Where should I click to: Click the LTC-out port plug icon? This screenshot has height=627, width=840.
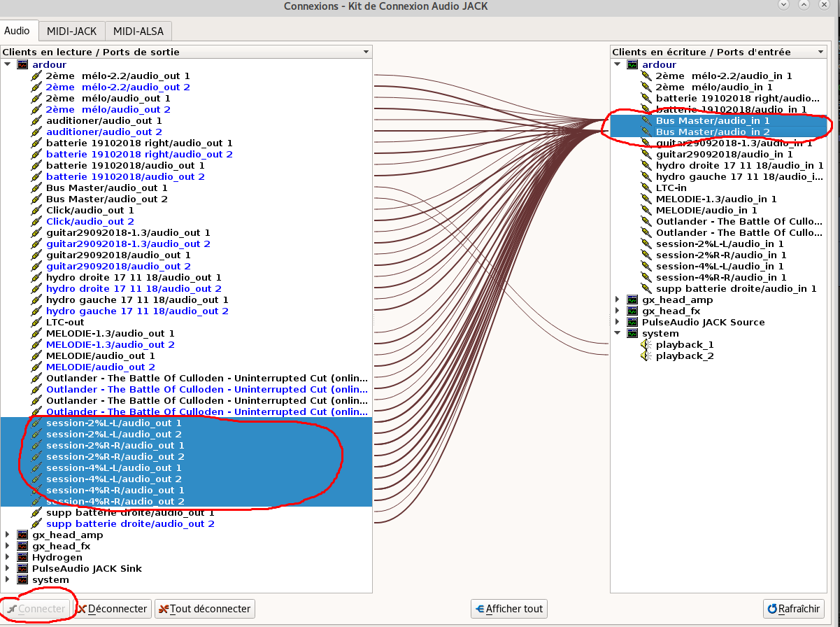36,322
